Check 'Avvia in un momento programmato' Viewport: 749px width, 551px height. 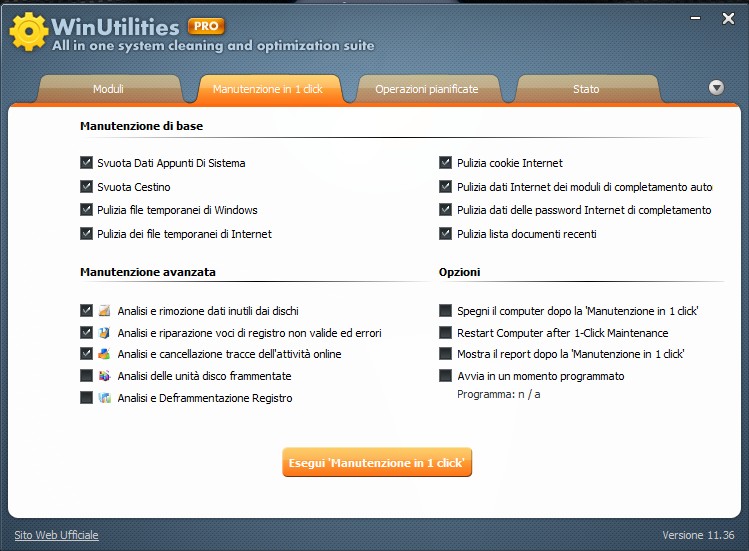445,376
